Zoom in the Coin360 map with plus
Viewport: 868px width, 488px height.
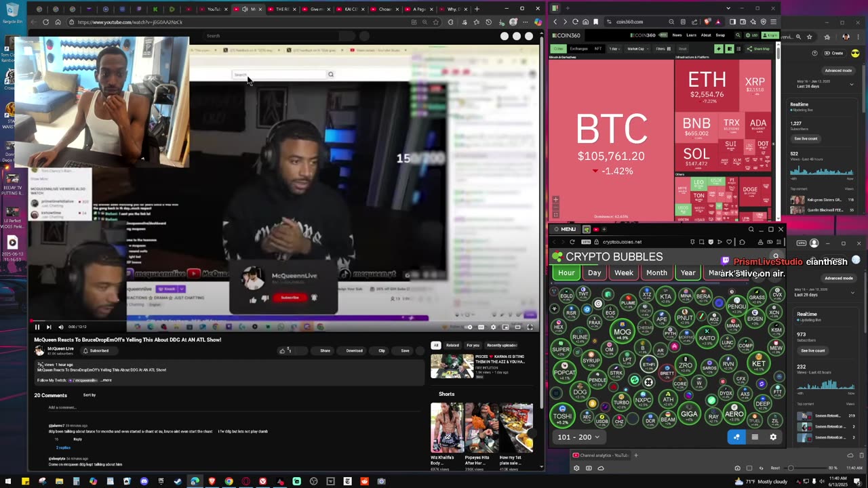click(x=555, y=199)
